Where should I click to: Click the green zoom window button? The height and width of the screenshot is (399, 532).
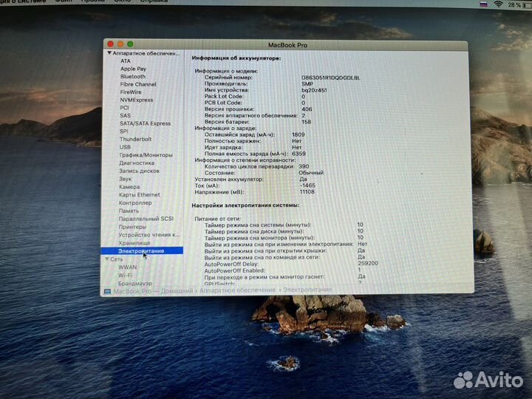(x=130, y=44)
